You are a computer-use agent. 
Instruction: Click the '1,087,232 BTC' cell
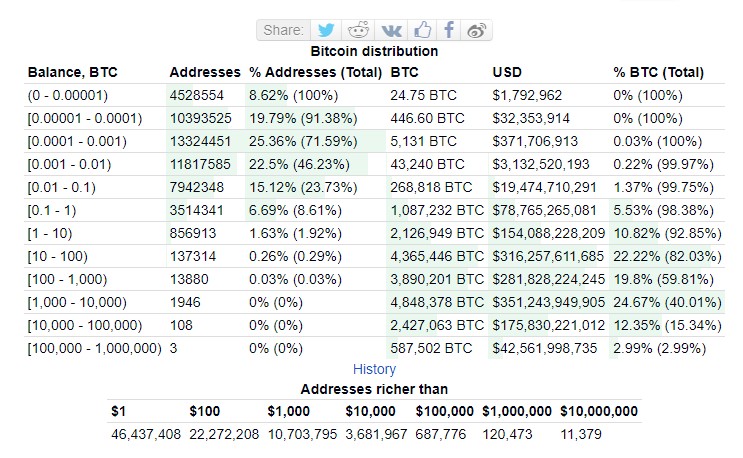click(x=437, y=210)
